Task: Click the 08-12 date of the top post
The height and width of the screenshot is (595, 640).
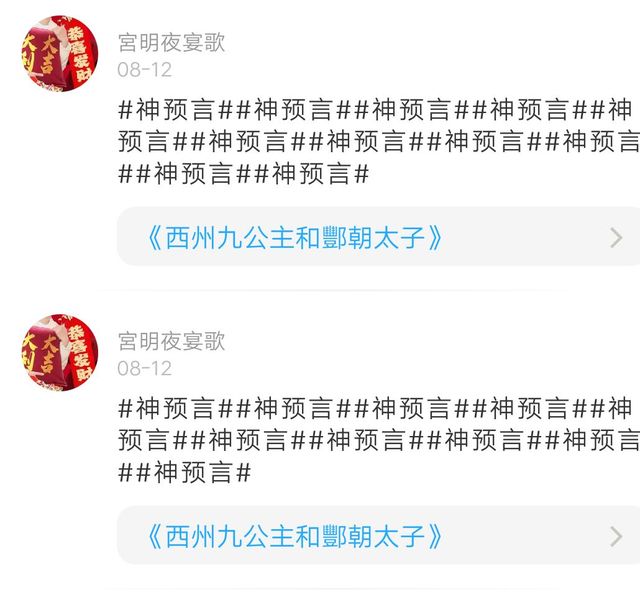Action: 144,70
